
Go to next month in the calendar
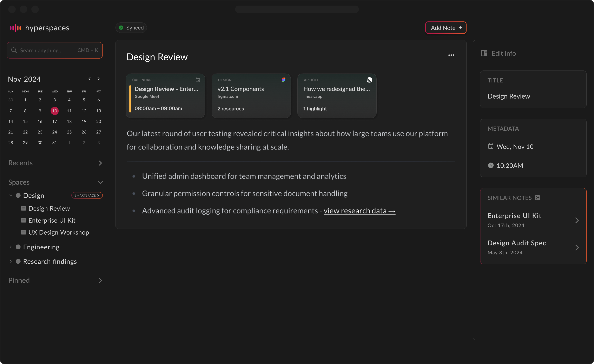[x=98, y=79]
